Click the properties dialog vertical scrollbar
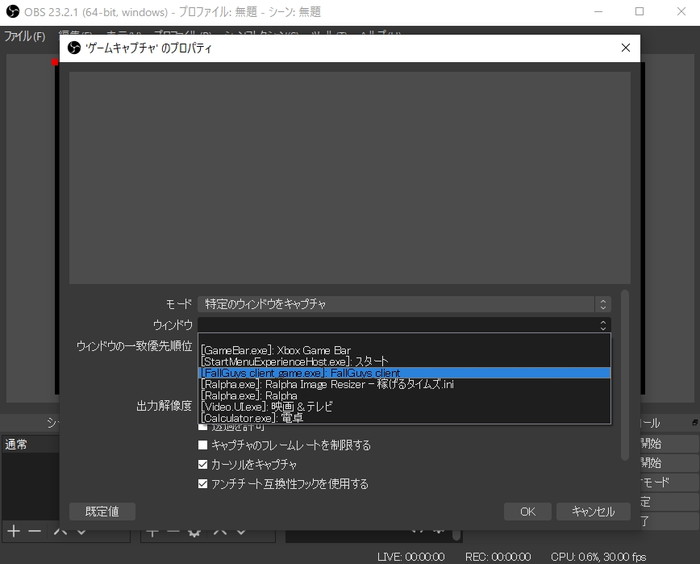The width and height of the screenshot is (700, 564). click(625, 375)
